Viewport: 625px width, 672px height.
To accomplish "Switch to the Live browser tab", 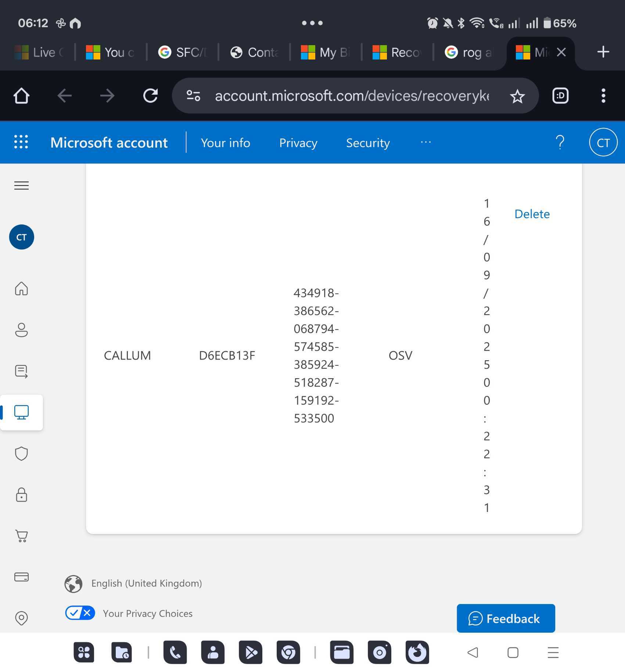I will click(39, 52).
